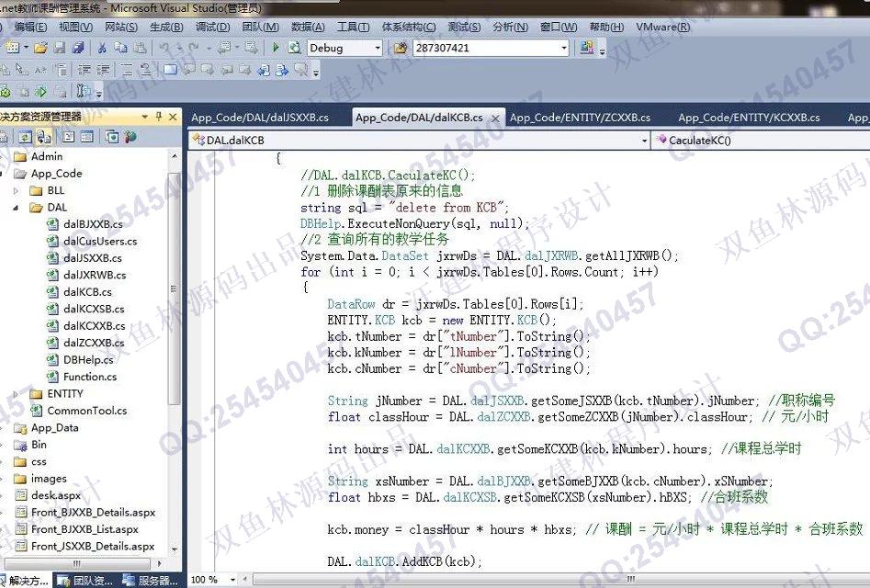Open the DAL.dalKCB class dropdown
Viewport: 870px width, 588px height.
[644, 141]
